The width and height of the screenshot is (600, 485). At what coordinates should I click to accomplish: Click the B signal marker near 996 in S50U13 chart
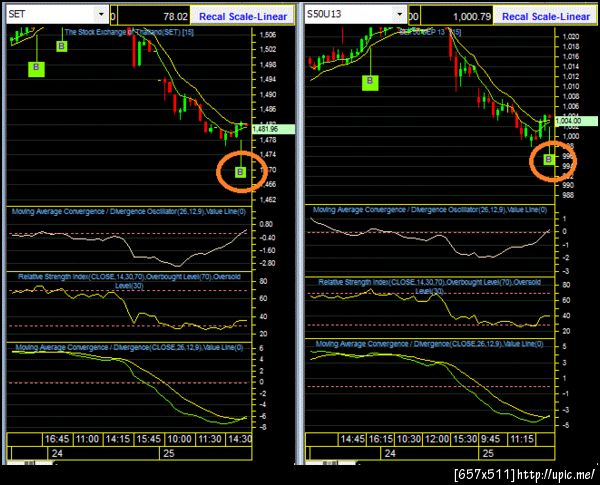point(549,159)
